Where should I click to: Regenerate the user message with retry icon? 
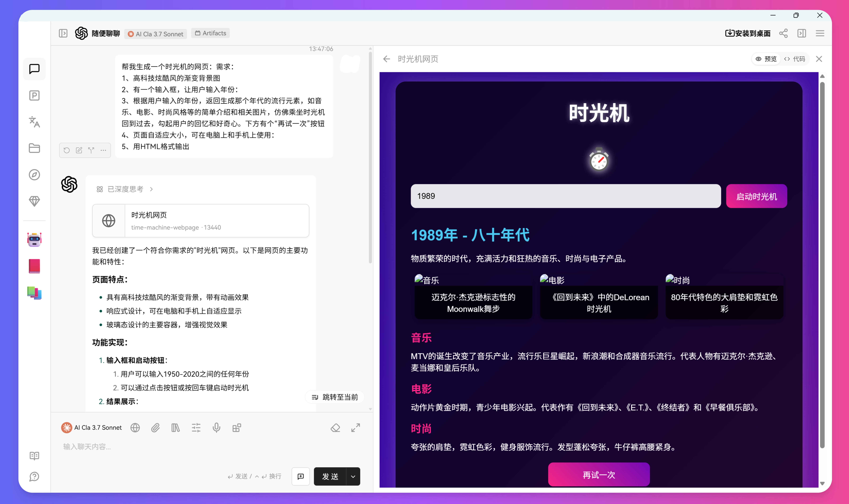pos(67,150)
